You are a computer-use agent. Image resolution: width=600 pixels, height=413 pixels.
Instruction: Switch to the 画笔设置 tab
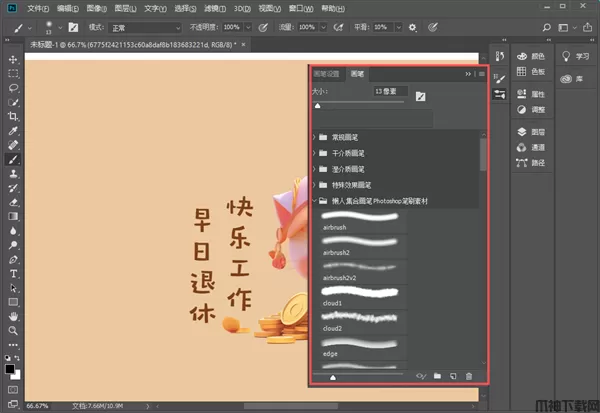click(327, 74)
